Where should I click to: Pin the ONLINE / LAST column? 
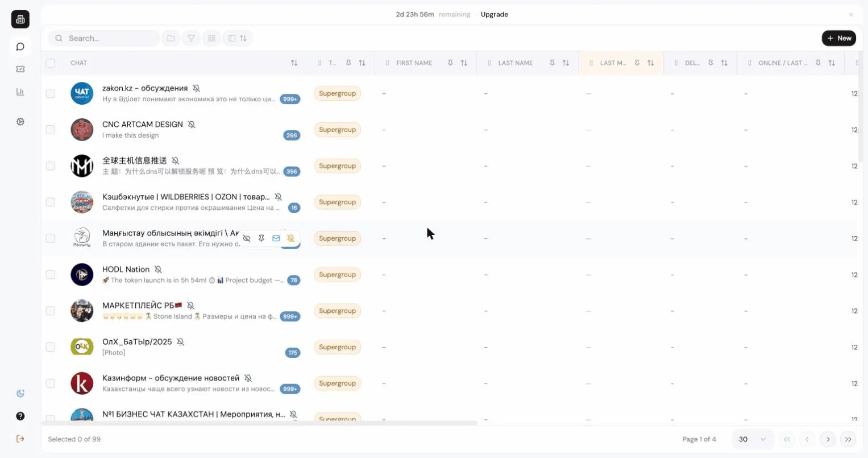[818, 63]
